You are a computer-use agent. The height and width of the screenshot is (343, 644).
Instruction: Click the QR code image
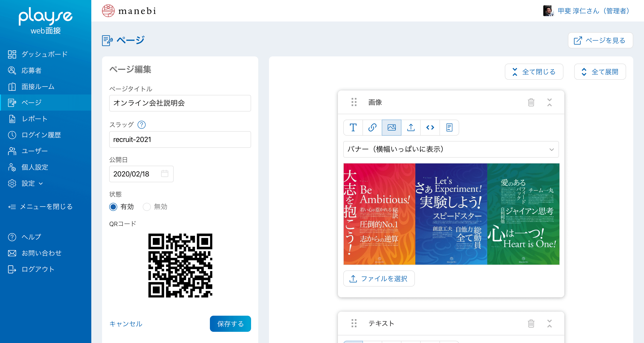click(180, 266)
